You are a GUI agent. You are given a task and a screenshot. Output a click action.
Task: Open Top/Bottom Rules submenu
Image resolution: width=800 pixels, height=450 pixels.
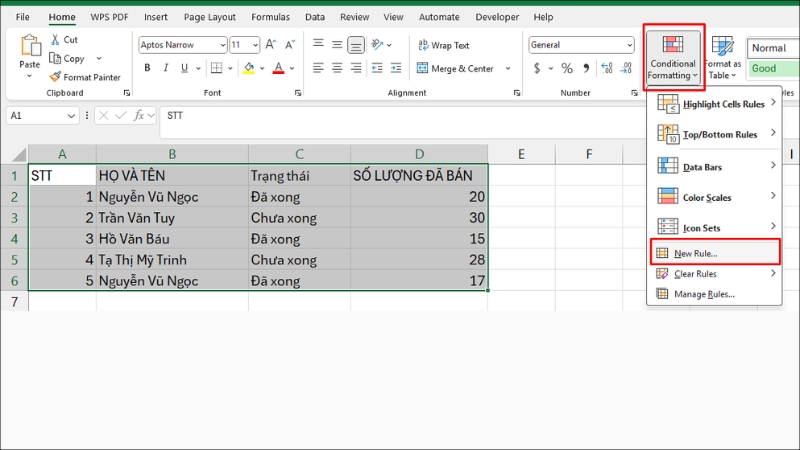714,134
